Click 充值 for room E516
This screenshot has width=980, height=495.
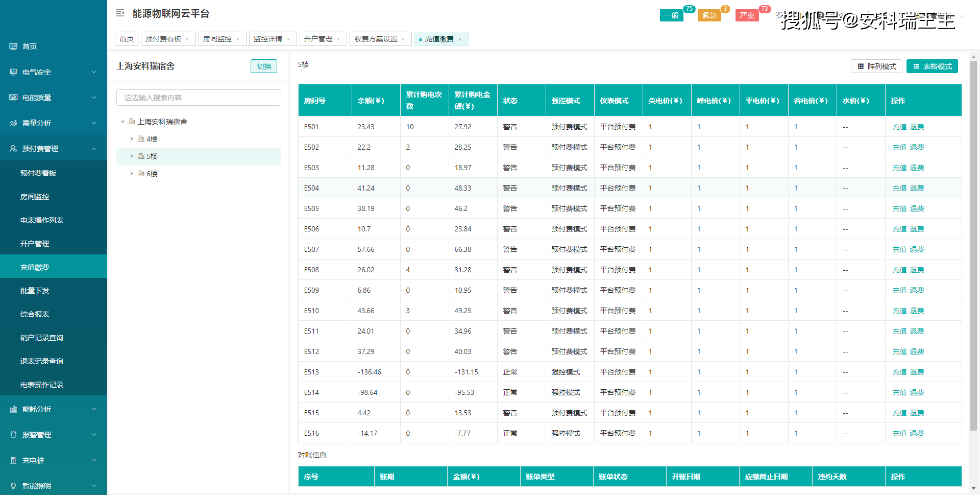899,433
